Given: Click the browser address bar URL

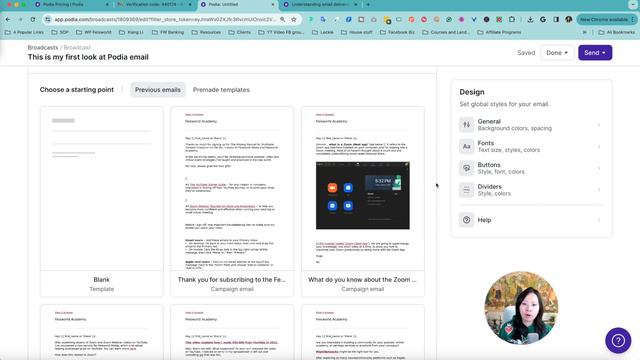Looking at the screenshot, I should click(x=165, y=19).
